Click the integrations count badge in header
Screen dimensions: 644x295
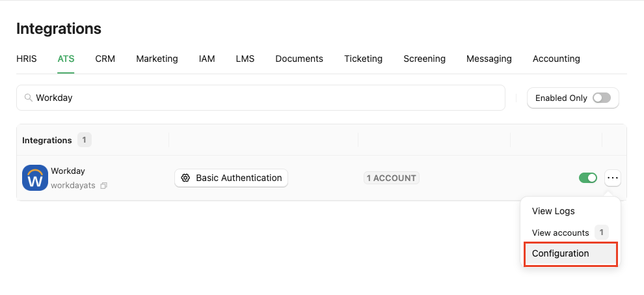84,140
